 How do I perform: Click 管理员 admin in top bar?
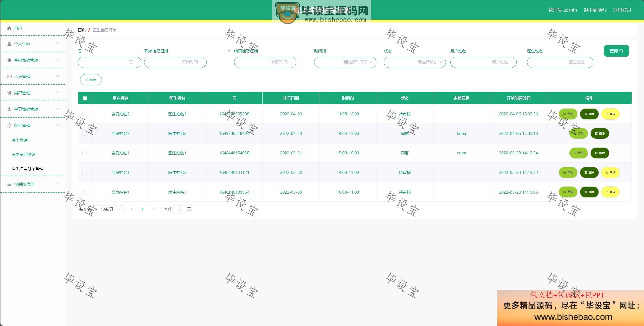coord(562,10)
